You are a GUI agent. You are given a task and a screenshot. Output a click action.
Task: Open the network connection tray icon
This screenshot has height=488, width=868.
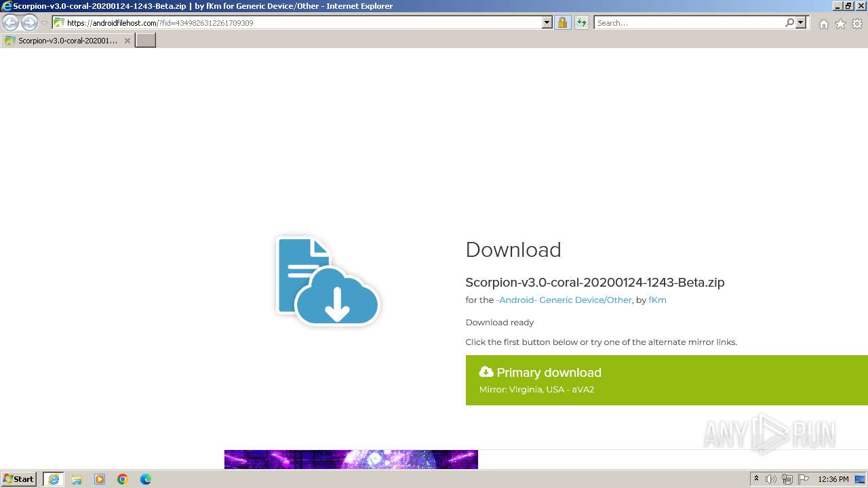[x=787, y=479]
